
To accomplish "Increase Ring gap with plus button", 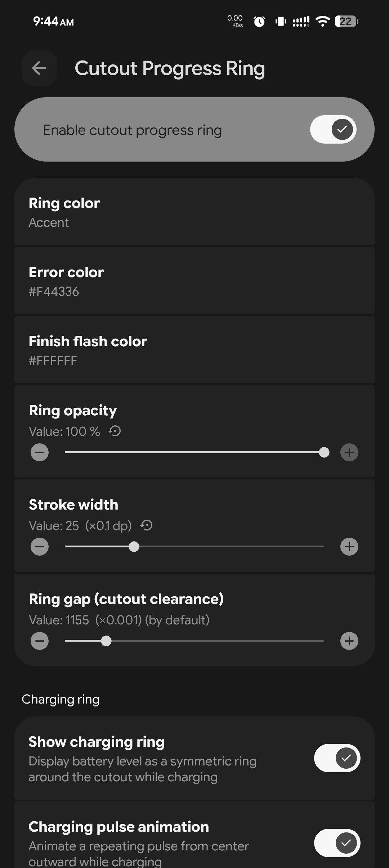I will point(349,641).
